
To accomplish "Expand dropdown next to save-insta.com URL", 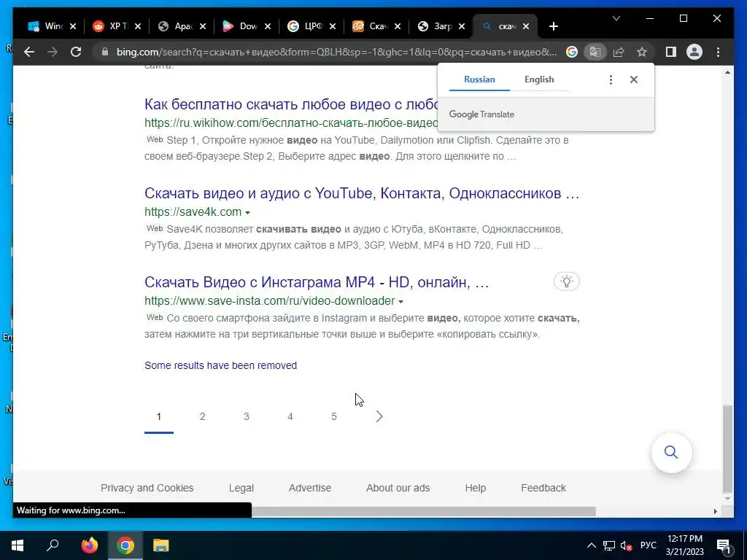I will click(x=400, y=301).
